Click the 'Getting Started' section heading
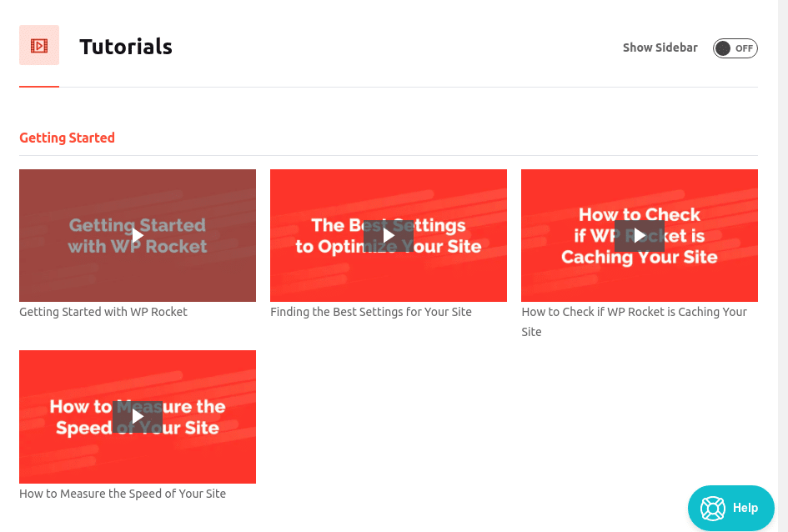This screenshot has height=532, width=788. pos(67,138)
